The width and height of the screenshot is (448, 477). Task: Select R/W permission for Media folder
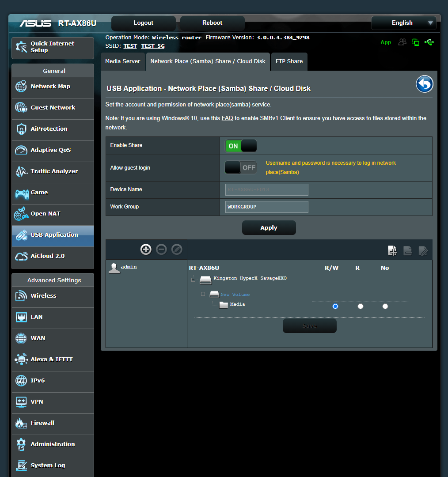(335, 306)
